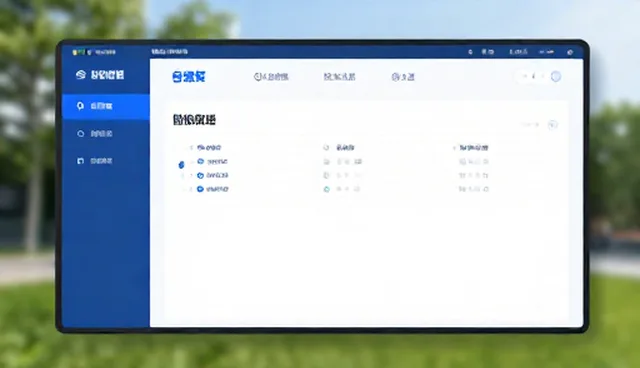This screenshot has height=368, width=640.
Task: Open the middle header tab without an icon
Action: [340, 77]
